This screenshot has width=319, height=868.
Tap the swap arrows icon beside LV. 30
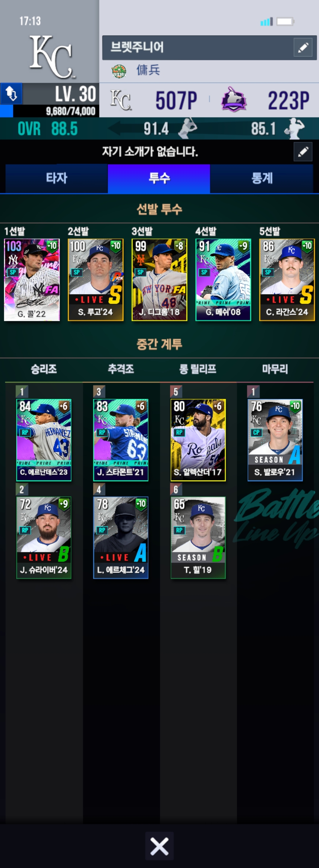[x=11, y=94]
